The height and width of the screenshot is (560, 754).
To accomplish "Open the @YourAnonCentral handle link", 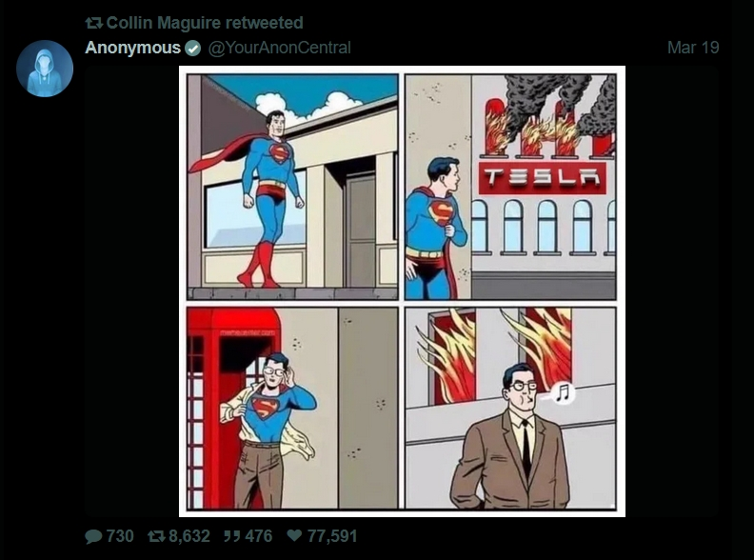I will pos(279,48).
